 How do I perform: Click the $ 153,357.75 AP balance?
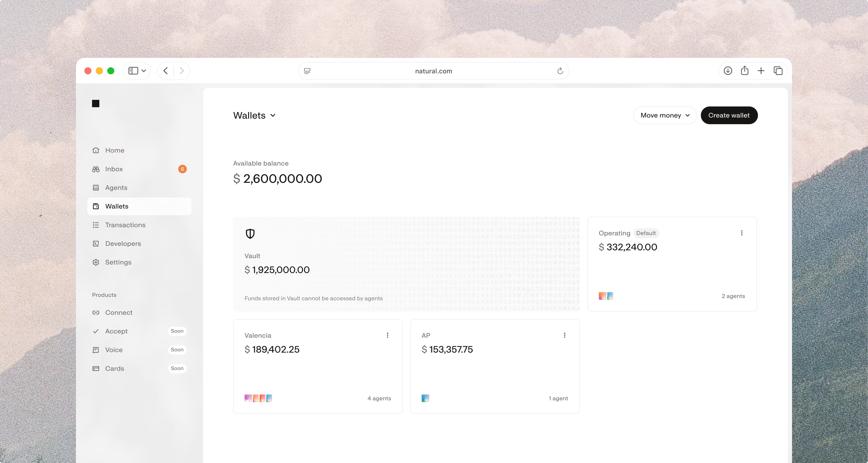click(x=447, y=349)
